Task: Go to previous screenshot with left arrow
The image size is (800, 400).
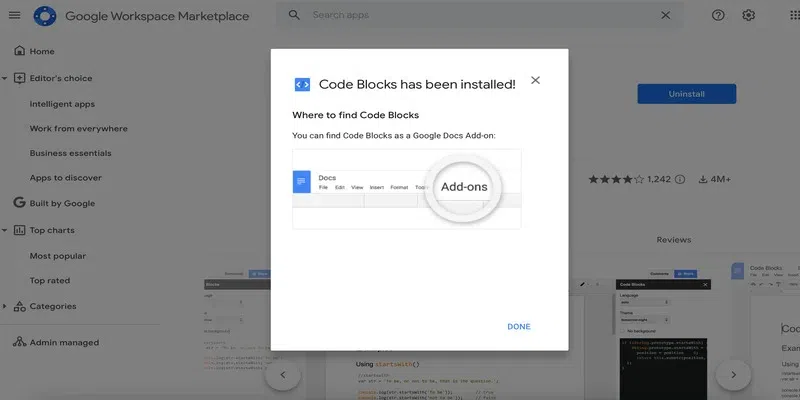Action: pos(283,375)
